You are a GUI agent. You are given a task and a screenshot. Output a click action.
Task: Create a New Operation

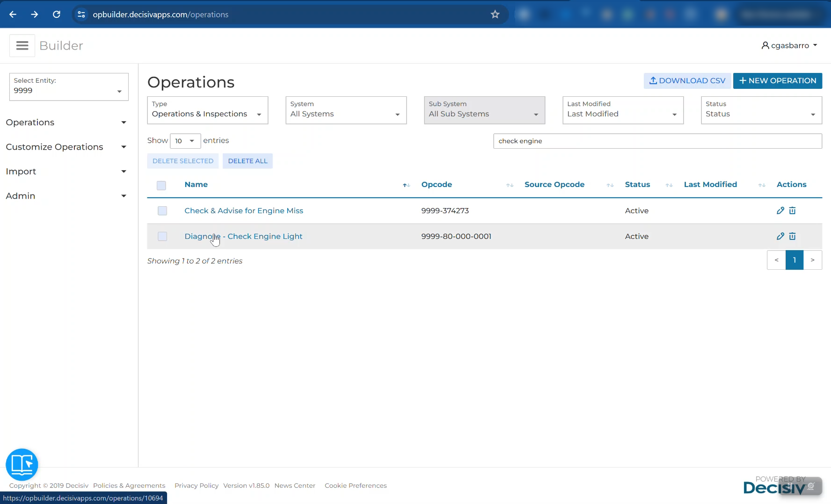coord(778,81)
